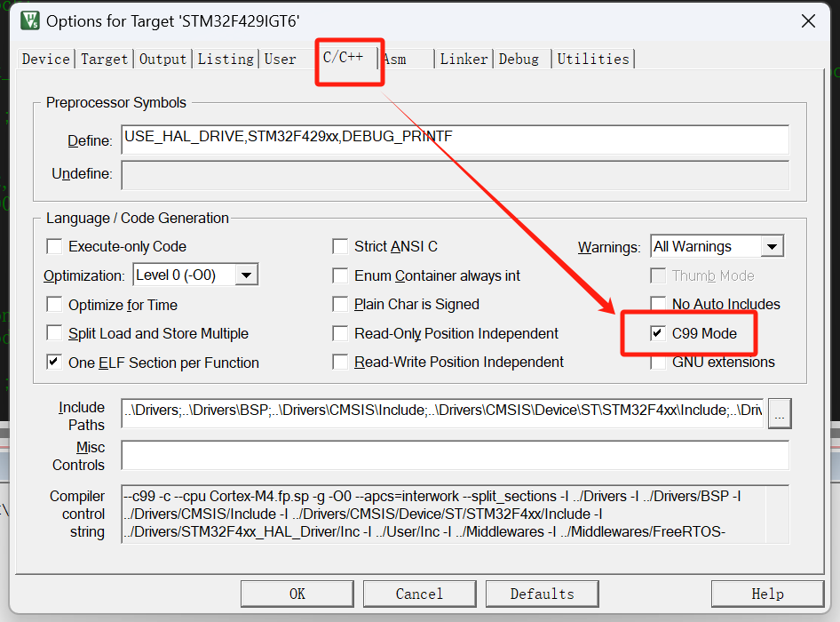
Task: Click the Keil uVision icon in title bar
Action: (x=28, y=20)
